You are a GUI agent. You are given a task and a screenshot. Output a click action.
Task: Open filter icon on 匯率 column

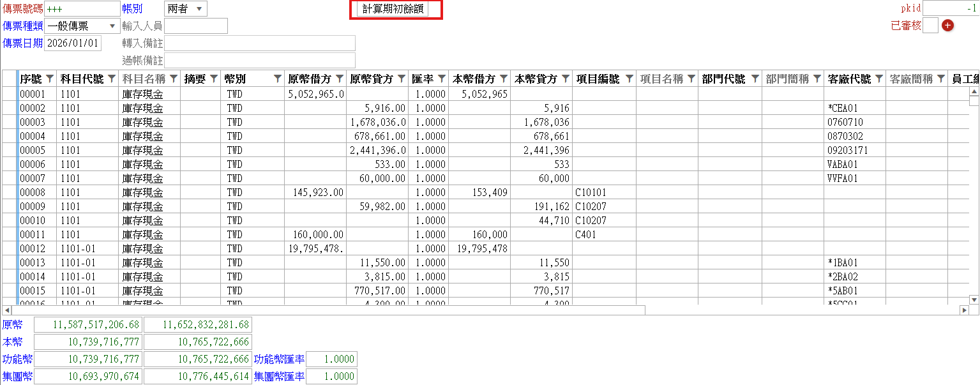(x=441, y=79)
